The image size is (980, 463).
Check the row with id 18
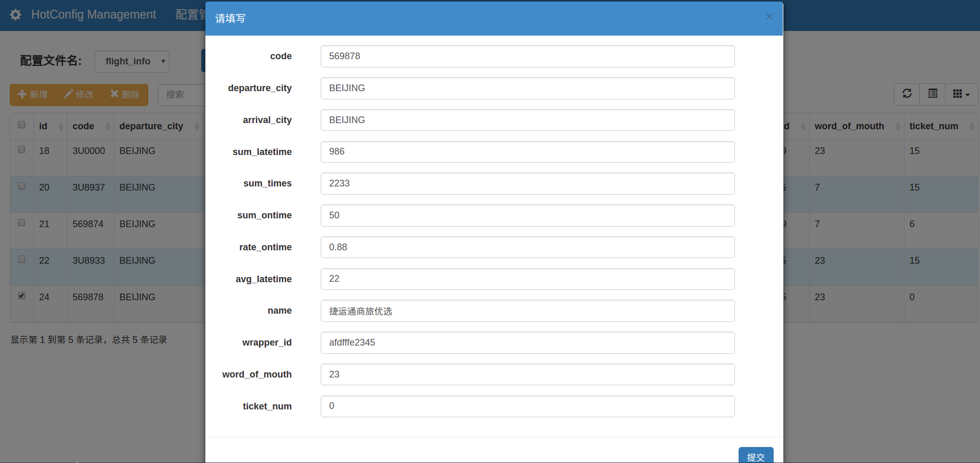22,150
